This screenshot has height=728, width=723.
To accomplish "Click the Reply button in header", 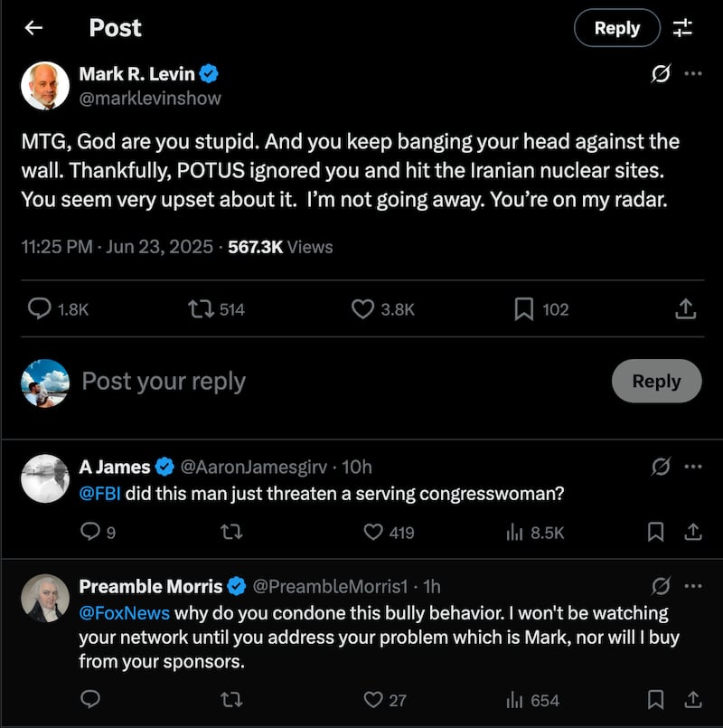I will [x=617, y=28].
